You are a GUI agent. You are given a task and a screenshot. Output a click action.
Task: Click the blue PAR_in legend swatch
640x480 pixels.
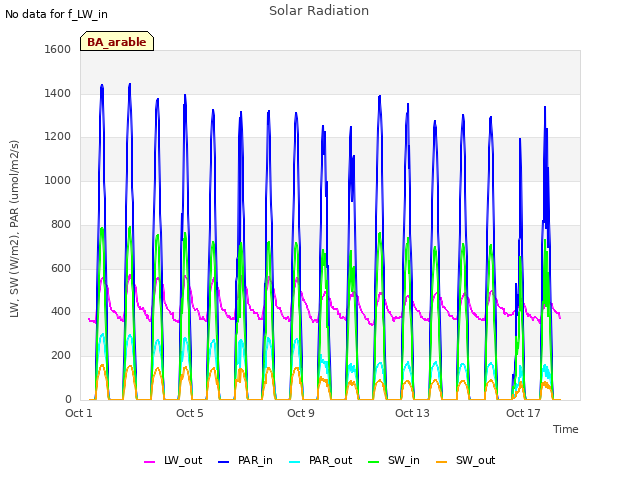point(224,462)
